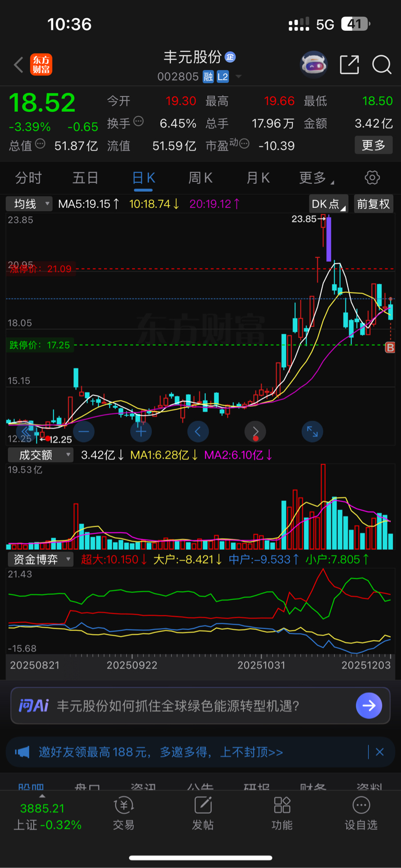Tap the info icon beside 市盈
401x868 pixels.
[244, 144]
